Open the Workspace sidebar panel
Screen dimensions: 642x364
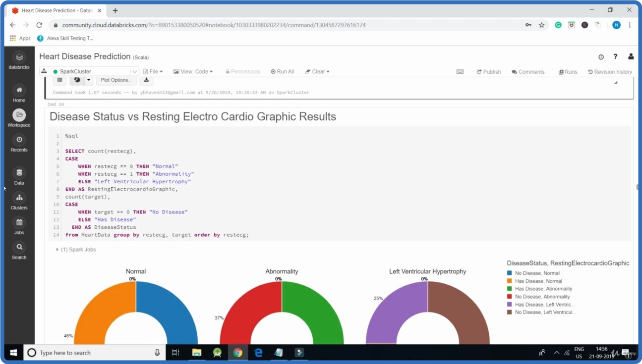[x=19, y=118]
